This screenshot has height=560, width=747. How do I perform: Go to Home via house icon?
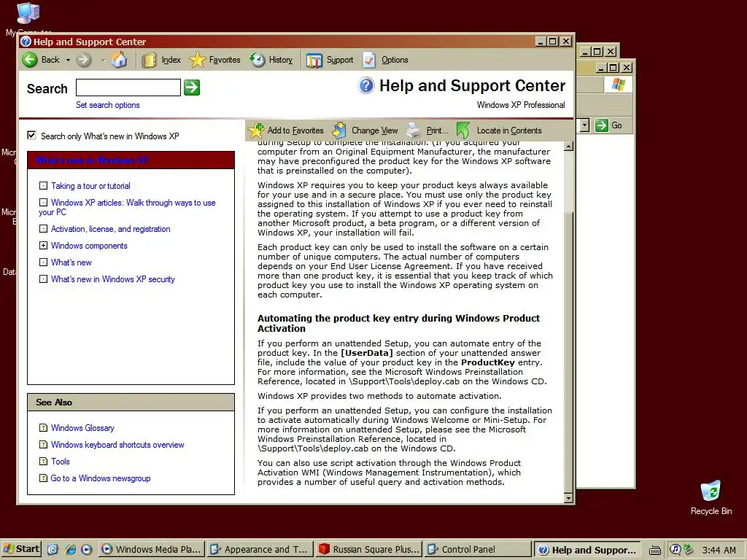point(119,60)
